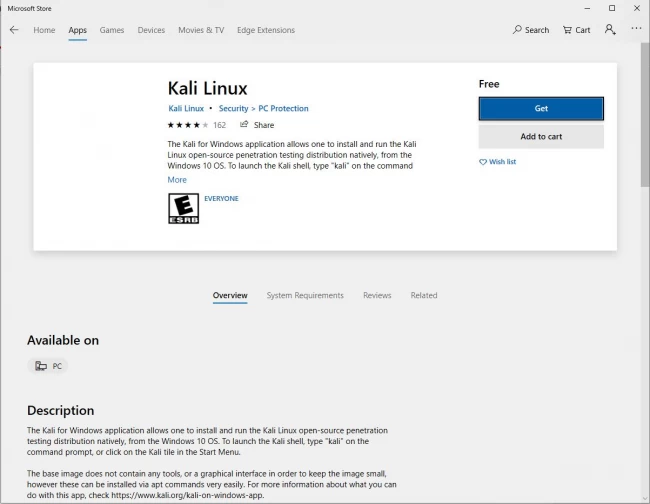Open the account sign-in person icon

[610, 29]
